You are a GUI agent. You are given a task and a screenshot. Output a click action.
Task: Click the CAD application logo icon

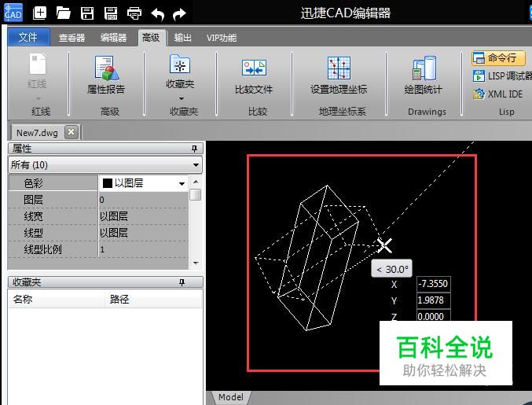point(13,13)
